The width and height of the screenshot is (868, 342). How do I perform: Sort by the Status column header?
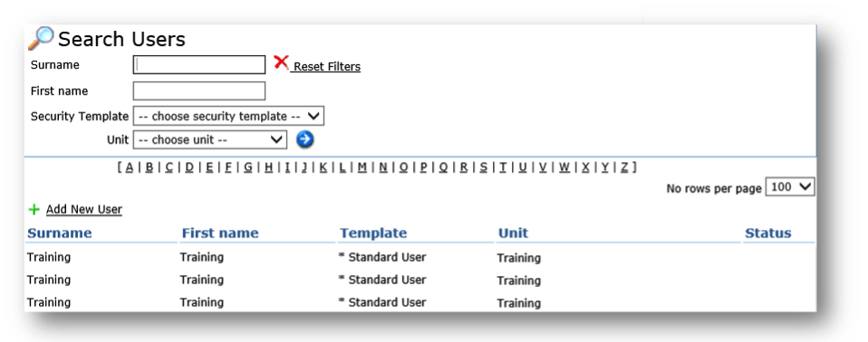pos(767,233)
